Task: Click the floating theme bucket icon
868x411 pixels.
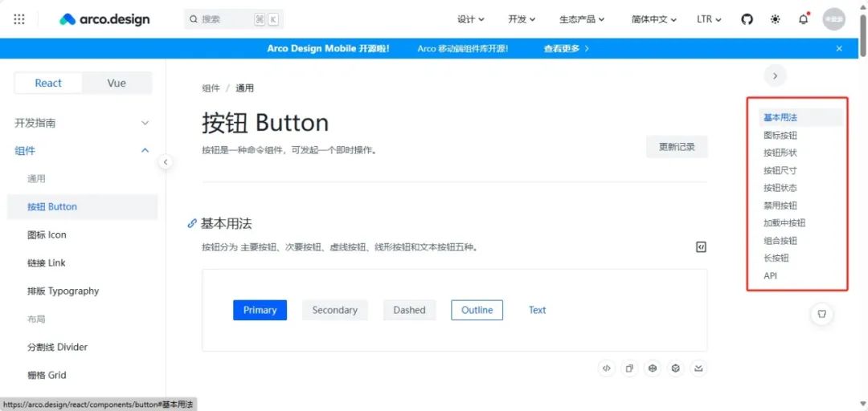Action: 822,314
